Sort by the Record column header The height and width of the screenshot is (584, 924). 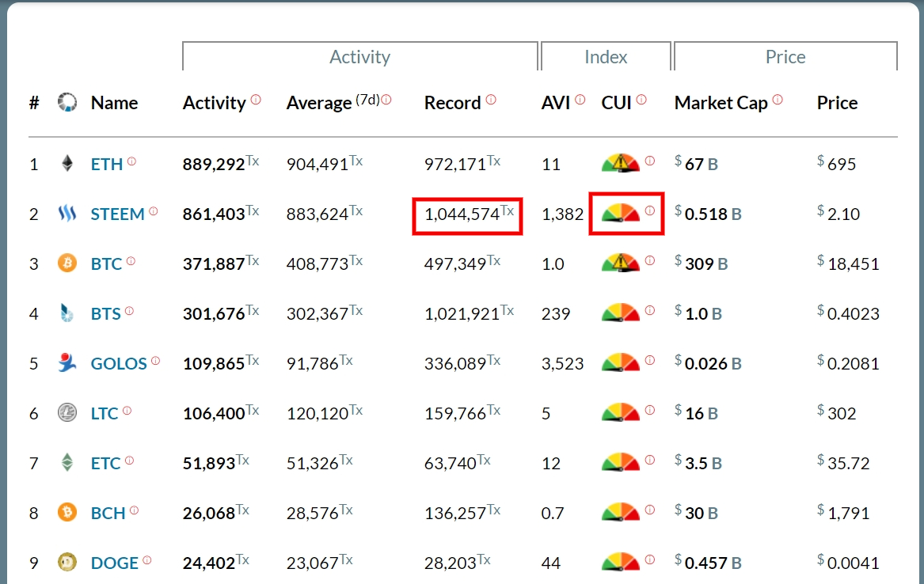click(453, 103)
